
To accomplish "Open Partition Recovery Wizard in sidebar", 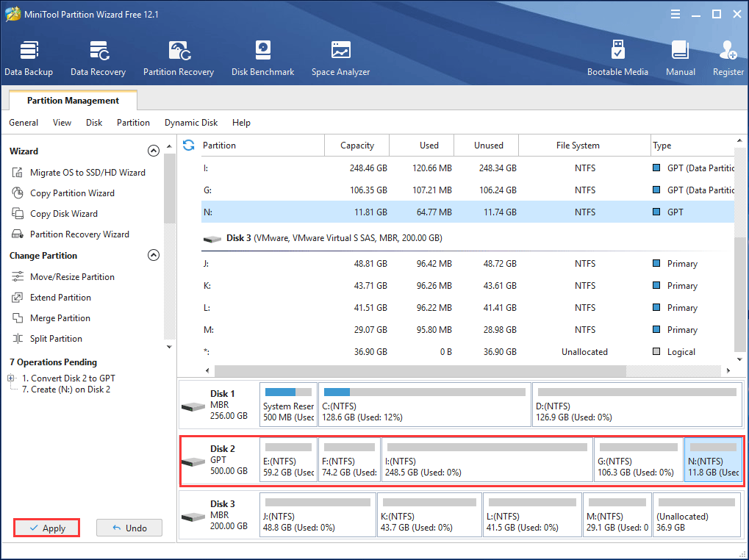I will click(x=71, y=234).
